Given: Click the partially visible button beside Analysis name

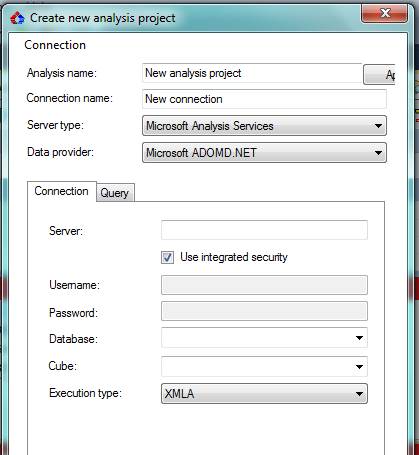Looking at the screenshot, I should point(379,75).
